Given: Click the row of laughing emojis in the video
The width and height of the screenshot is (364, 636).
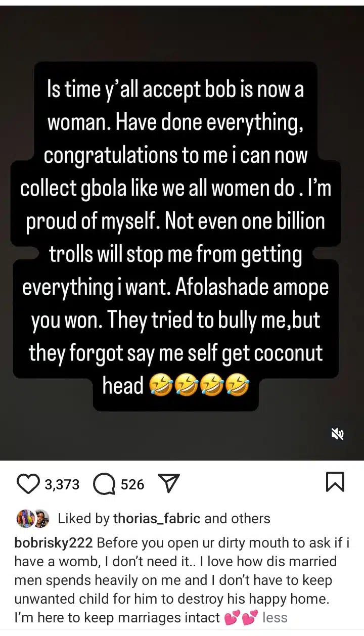Looking at the screenshot, I should click(200, 387).
